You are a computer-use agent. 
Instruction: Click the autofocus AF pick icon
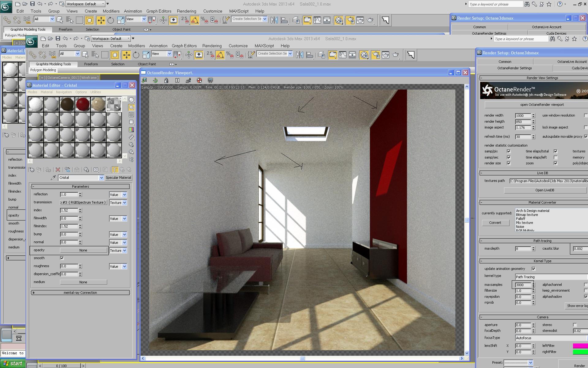(188, 80)
